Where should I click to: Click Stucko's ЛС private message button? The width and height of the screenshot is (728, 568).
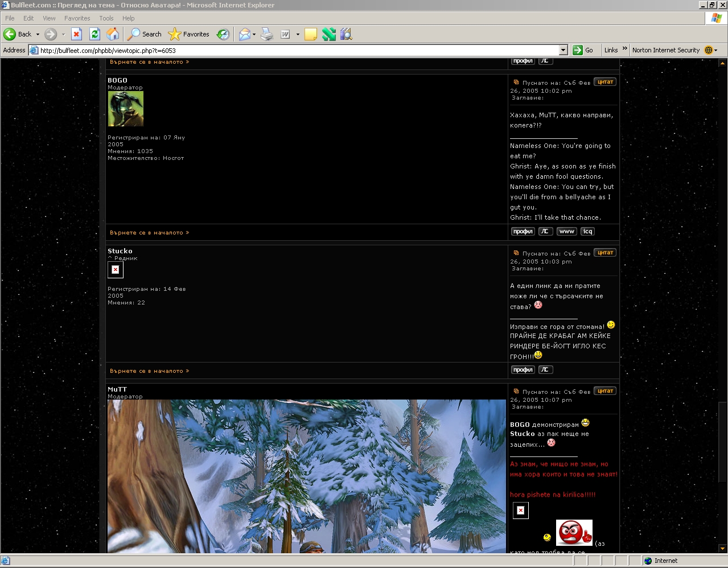point(545,370)
